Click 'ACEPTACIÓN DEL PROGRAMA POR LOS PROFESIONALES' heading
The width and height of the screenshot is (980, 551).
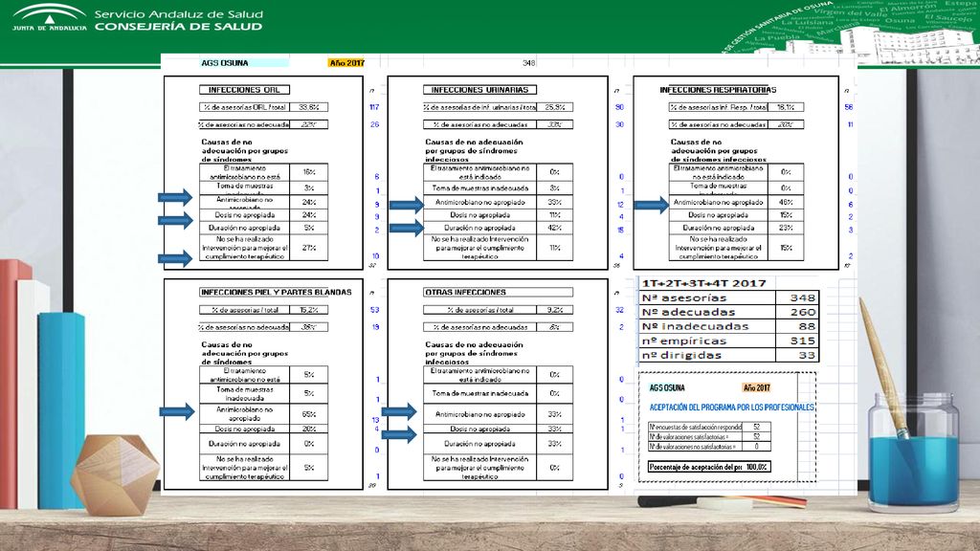coord(731,408)
